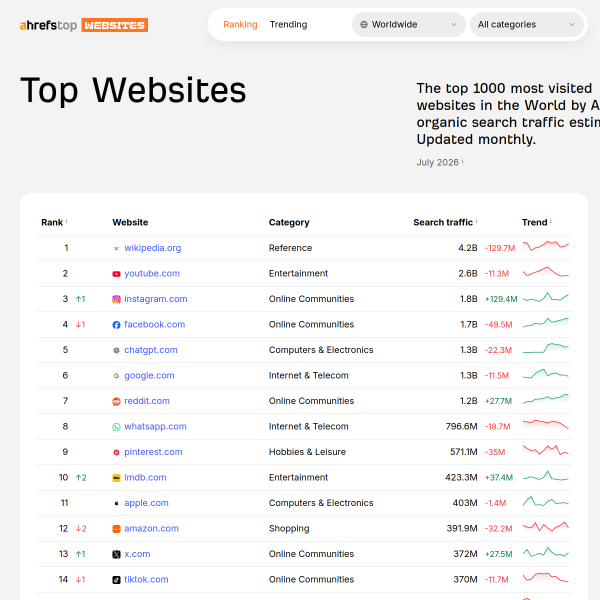Click the info icon next to Rank header
Image resolution: width=600 pixels, height=600 pixels.
[x=67, y=221]
